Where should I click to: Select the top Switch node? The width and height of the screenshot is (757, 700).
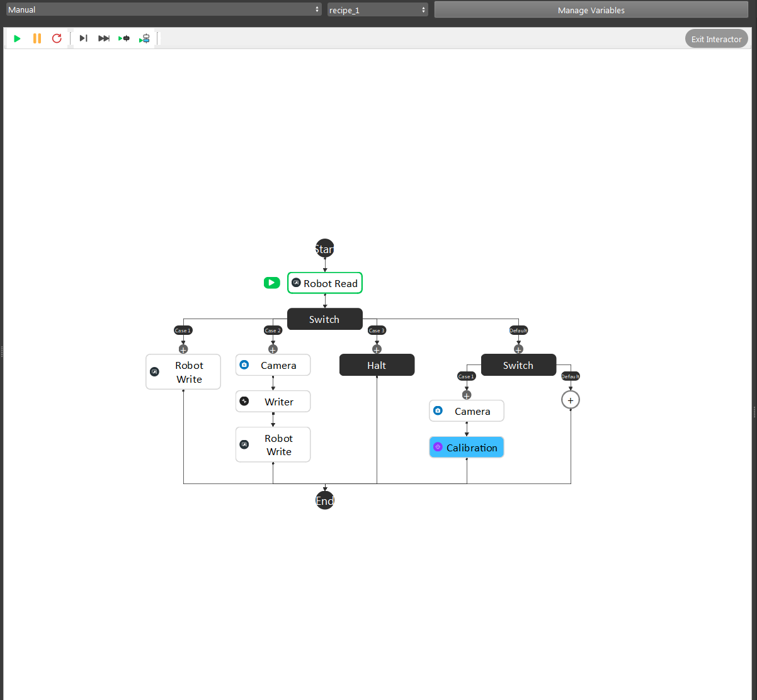(325, 319)
